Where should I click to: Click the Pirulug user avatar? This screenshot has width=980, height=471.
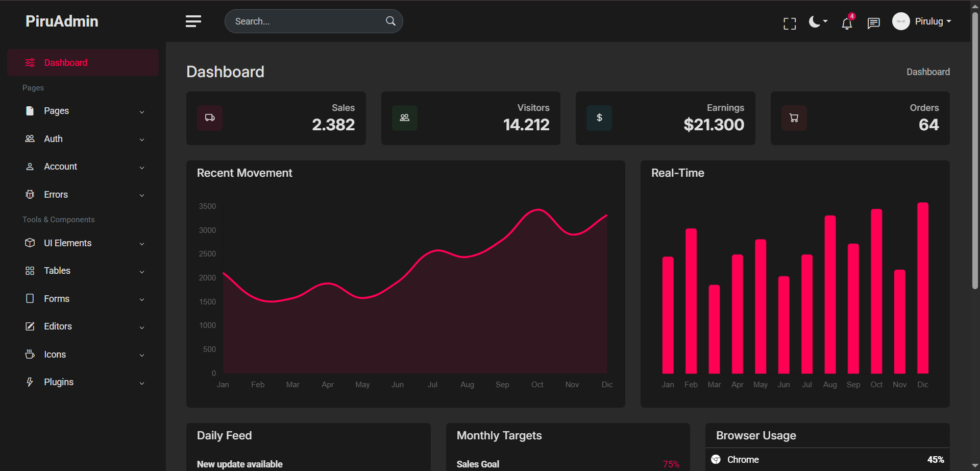coord(901,21)
